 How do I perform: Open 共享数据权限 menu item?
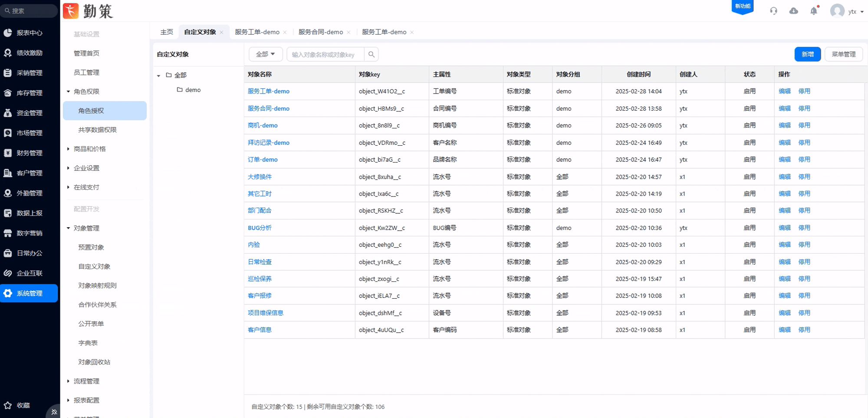tap(97, 130)
